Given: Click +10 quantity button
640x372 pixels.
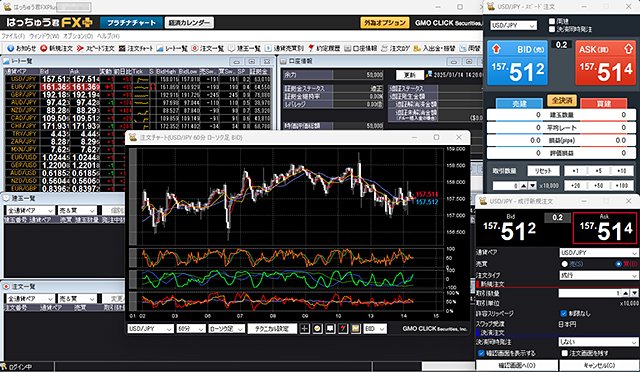Looking at the screenshot, I should pos(622,171).
